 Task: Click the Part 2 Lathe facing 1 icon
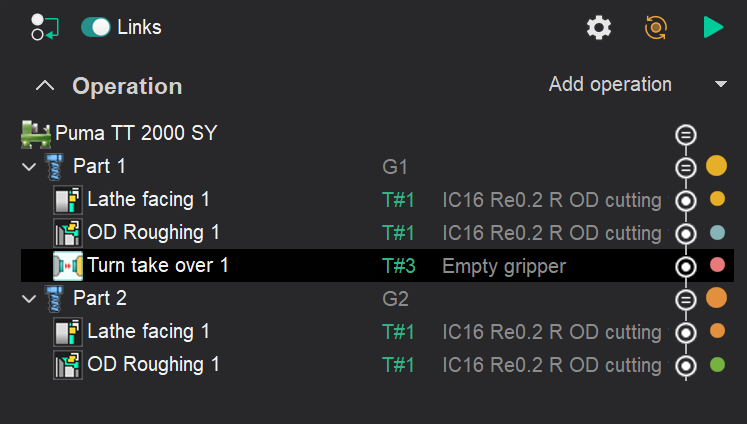(x=67, y=332)
